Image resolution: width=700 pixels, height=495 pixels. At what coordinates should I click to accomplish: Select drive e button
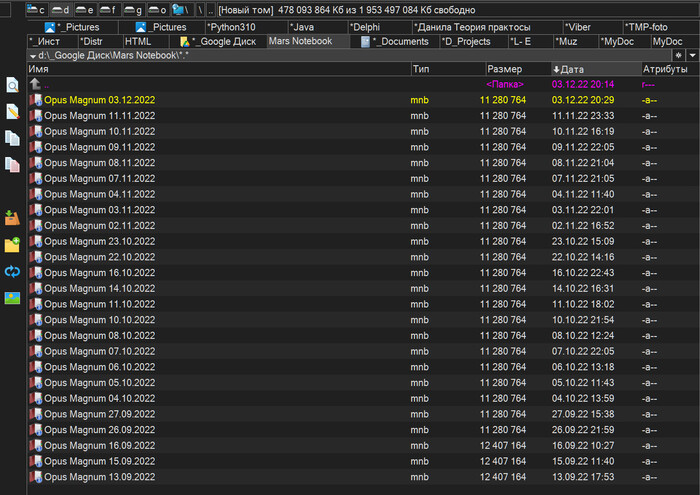85,10
